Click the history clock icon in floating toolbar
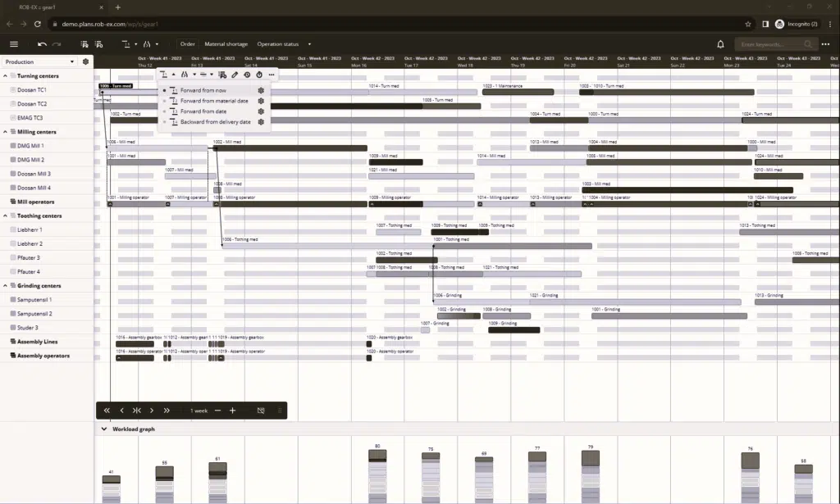This screenshot has height=504, width=840. click(247, 75)
